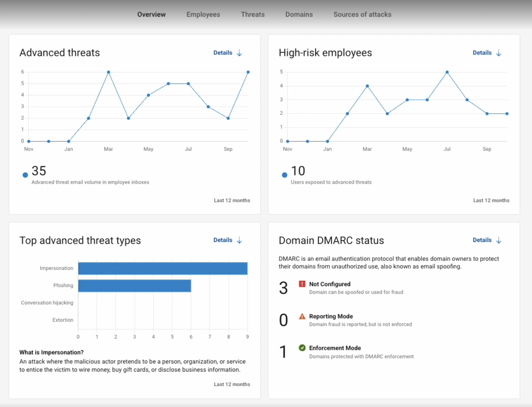Screen dimensions: 532x407
Task: Click the Details link on Top advanced threat types
Action: [x=223, y=240]
